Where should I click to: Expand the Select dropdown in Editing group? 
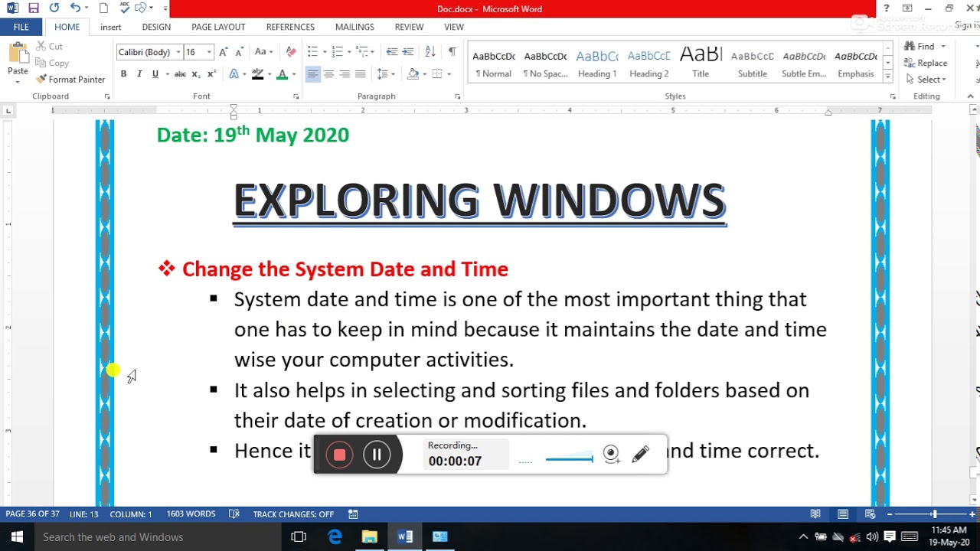(925, 80)
